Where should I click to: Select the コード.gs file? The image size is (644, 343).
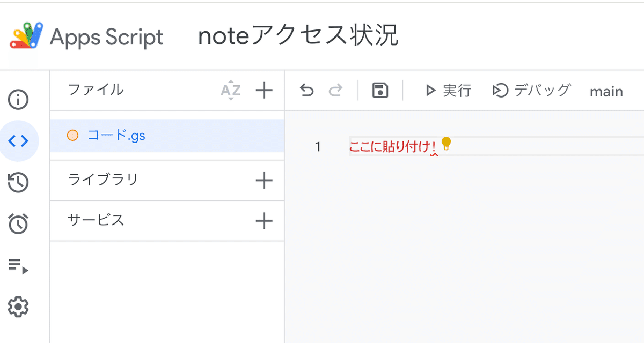coord(167,136)
